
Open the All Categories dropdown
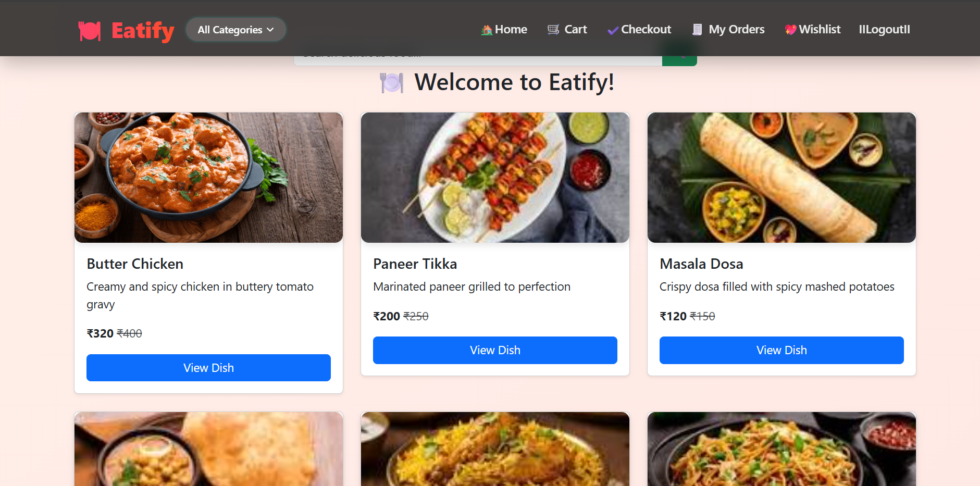click(235, 30)
